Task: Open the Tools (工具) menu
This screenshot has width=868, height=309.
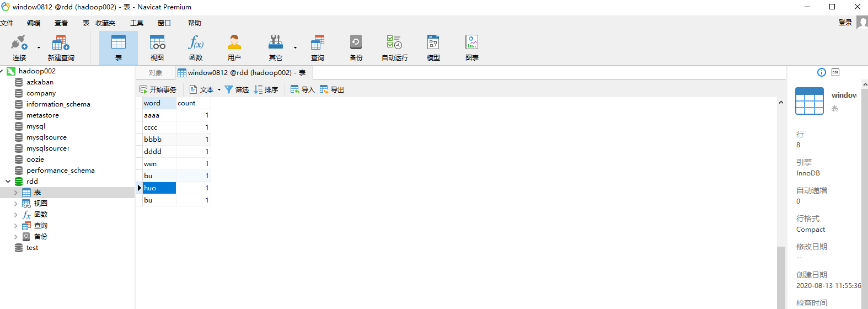Action: pos(137,23)
